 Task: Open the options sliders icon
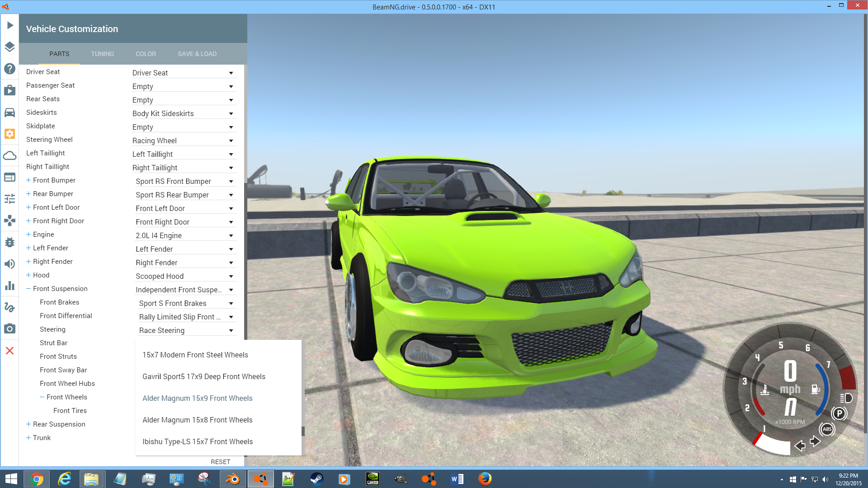point(10,199)
